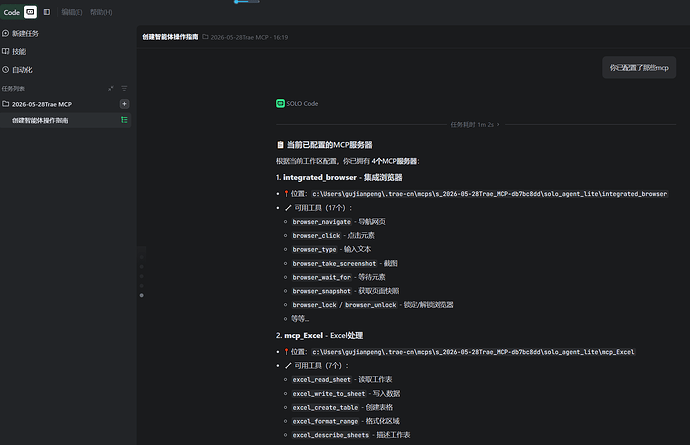Click the browser_take_screenshot tool name
The width and height of the screenshot is (690, 445).
(x=334, y=263)
